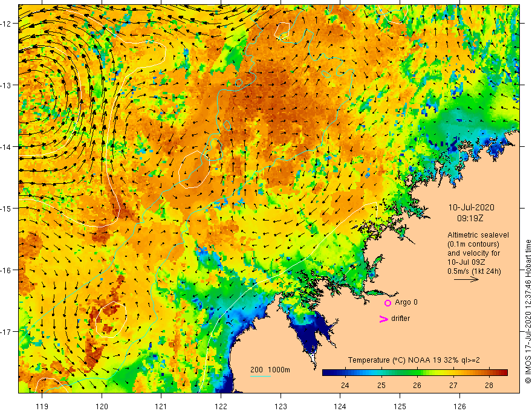Click the Temperature (°C) NOAA 19 title

[414, 360]
